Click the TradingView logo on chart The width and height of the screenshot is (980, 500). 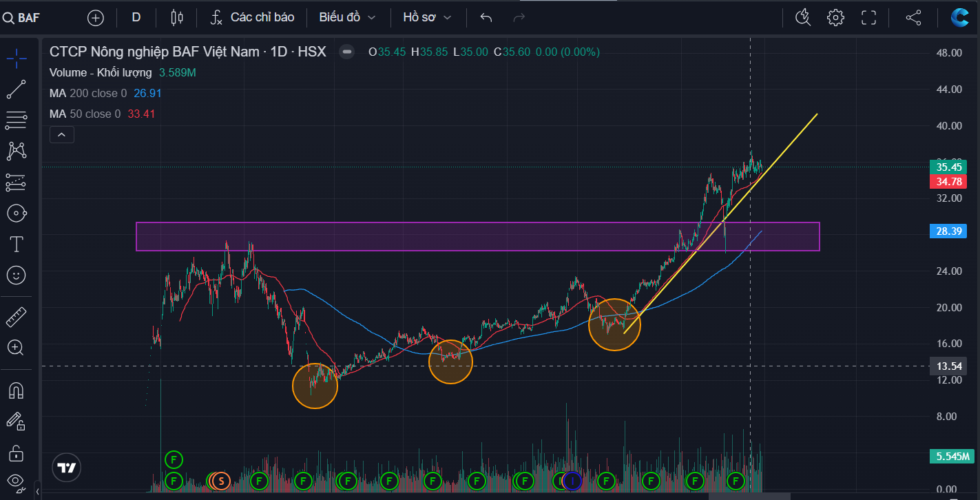coord(67,468)
